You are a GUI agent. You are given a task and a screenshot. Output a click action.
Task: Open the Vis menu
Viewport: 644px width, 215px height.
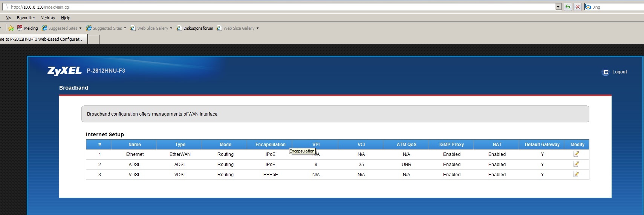tap(9, 18)
